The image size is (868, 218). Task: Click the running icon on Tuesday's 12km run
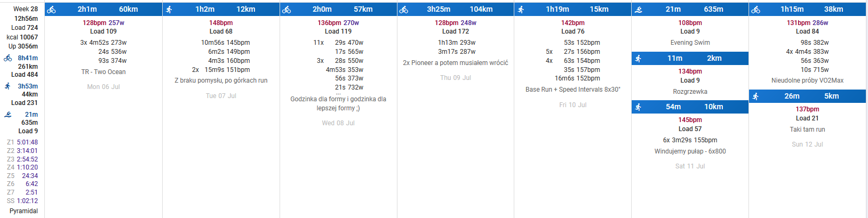169,10
